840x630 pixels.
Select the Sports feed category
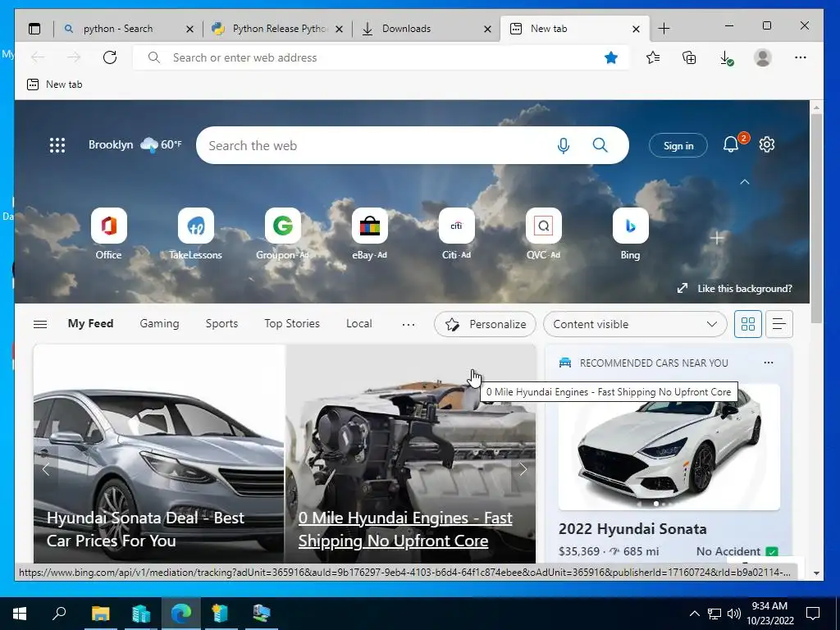(x=221, y=323)
